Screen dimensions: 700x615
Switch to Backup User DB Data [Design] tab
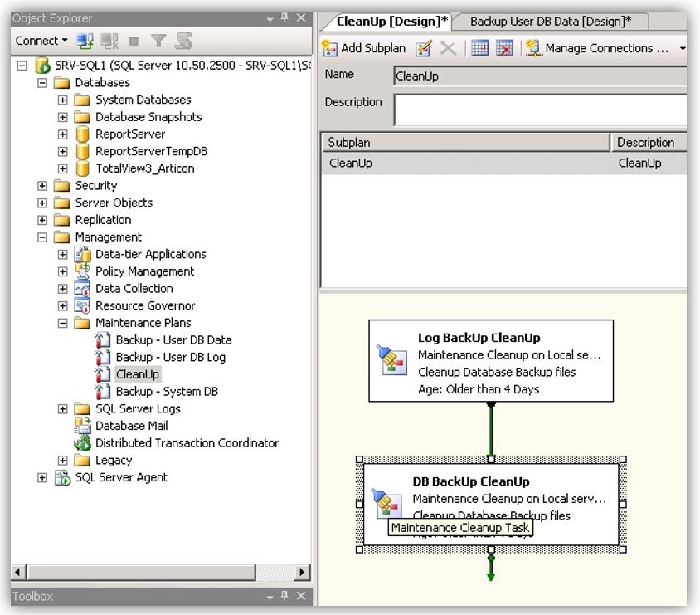[x=551, y=22]
